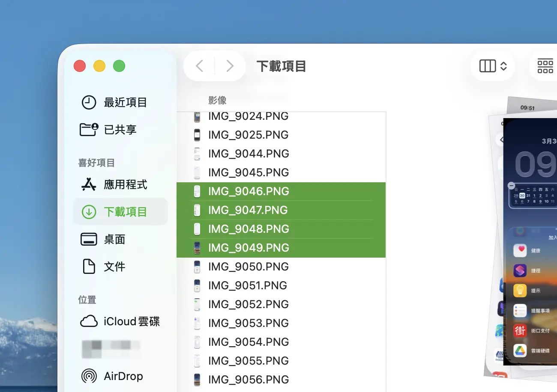
Task: Go back with the left chevron button
Action: 199,66
